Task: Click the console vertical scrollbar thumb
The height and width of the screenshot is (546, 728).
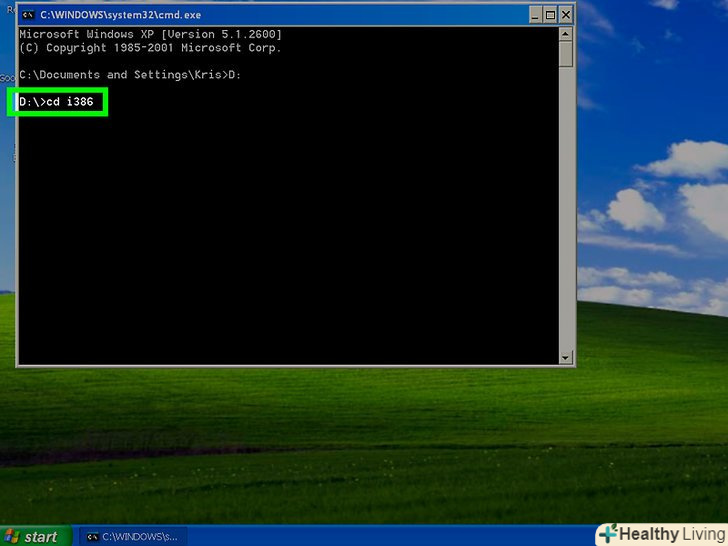Action: [x=566, y=54]
